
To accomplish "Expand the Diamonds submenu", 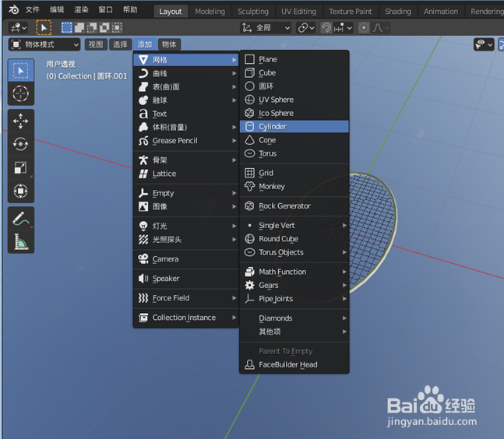I will point(294,318).
